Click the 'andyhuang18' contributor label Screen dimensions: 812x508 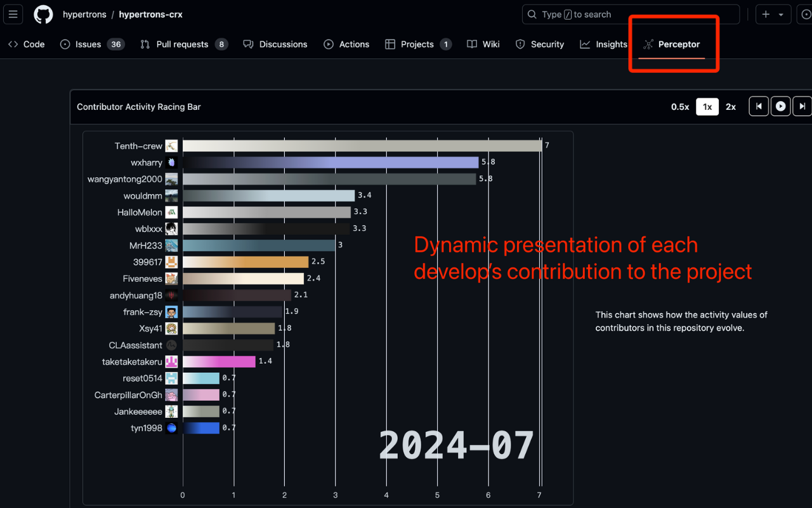(x=136, y=295)
